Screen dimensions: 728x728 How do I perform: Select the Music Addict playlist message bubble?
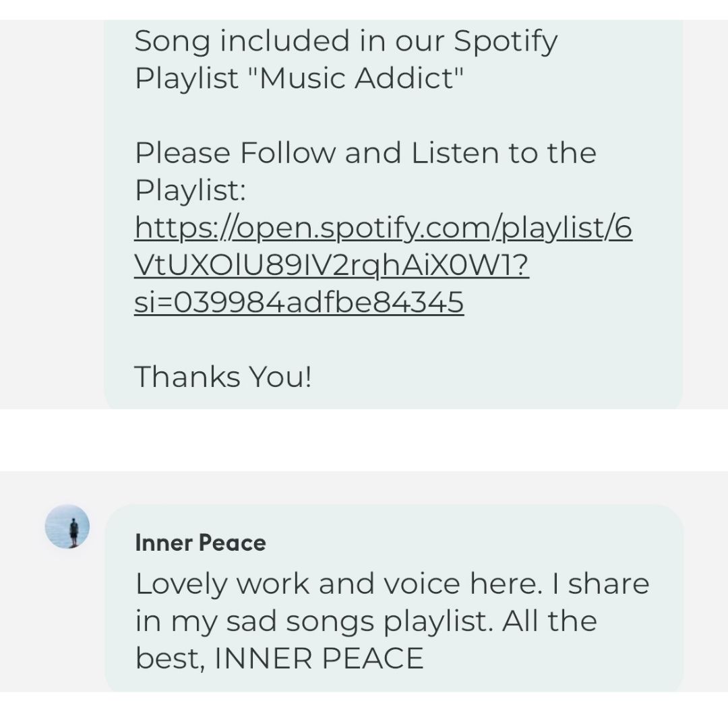(x=393, y=214)
